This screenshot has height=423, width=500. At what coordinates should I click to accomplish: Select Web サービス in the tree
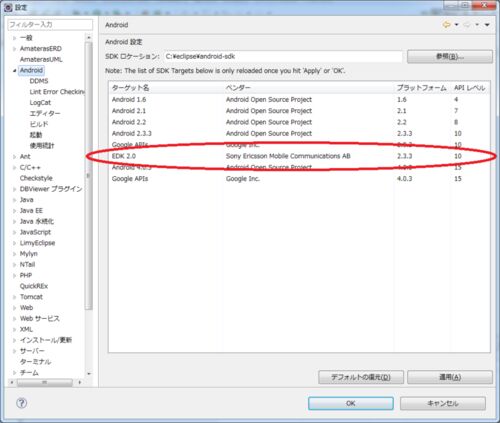[40, 318]
